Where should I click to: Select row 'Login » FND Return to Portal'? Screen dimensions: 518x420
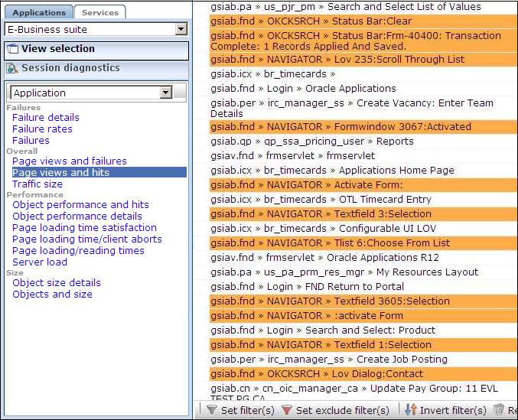click(x=363, y=287)
